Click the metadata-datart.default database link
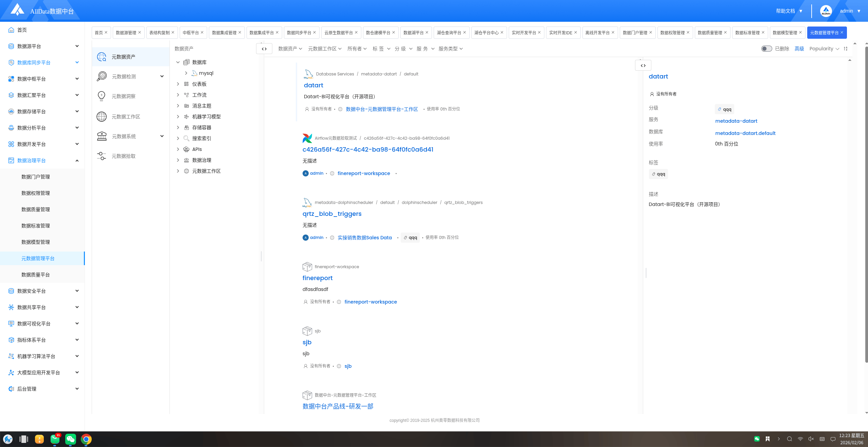The image size is (868, 447). 745,133
